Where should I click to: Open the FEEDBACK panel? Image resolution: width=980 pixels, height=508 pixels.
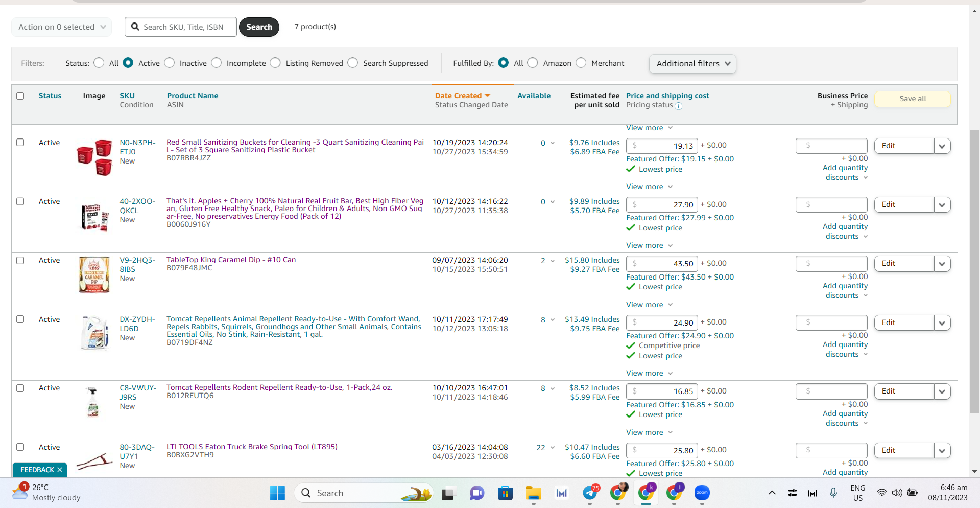click(37, 470)
